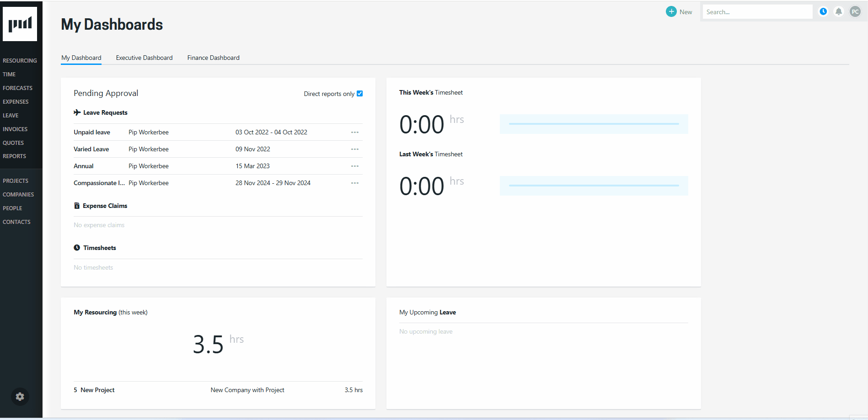Screen dimensions: 868x420
Task: Open actions menu for Unpaid leave request
Action: [x=355, y=132]
